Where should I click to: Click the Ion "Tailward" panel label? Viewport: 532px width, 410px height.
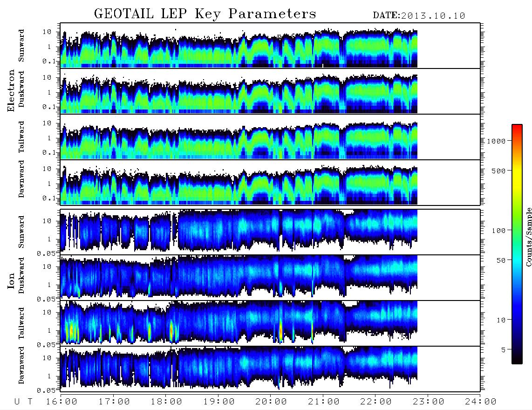(21, 323)
